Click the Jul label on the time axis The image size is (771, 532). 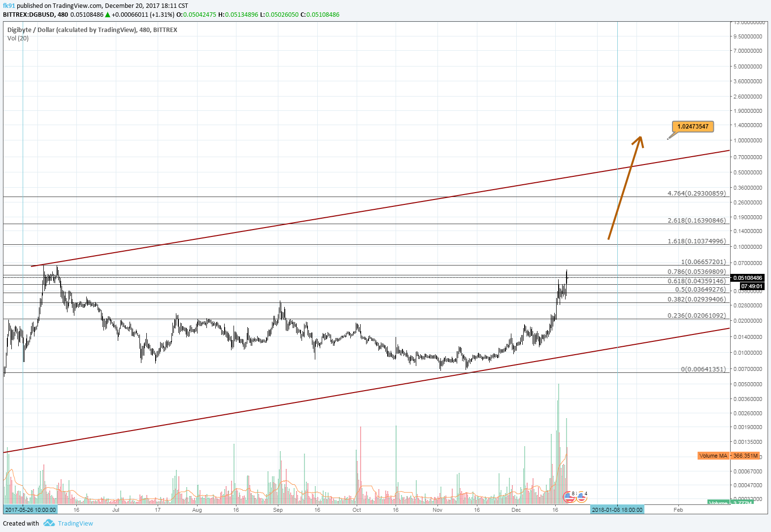pos(116,510)
